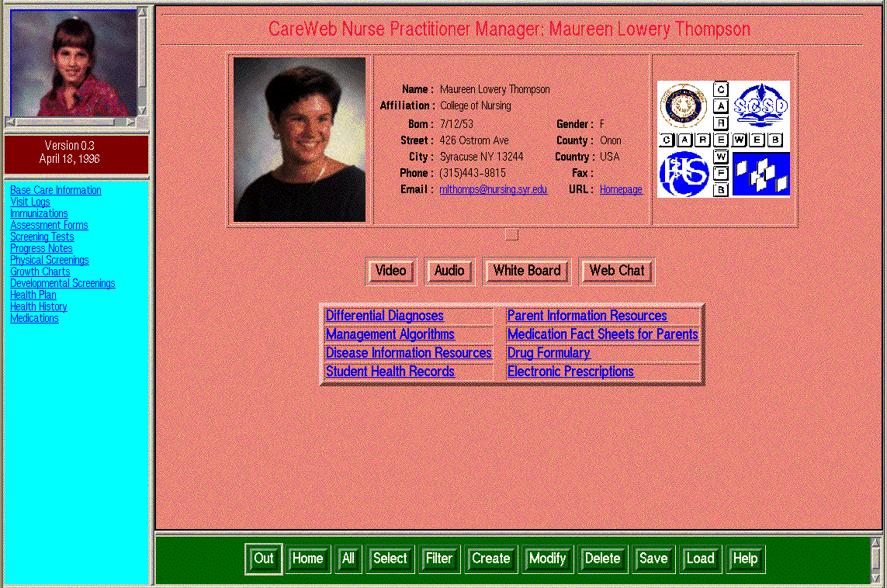Open Assessment Forms

point(49,225)
